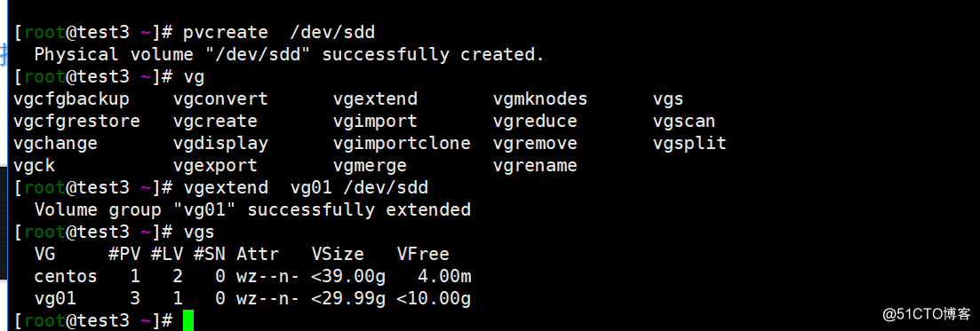Click vgdisplay in the completion list
This screenshot has height=331, width=980.
point(220,144)
